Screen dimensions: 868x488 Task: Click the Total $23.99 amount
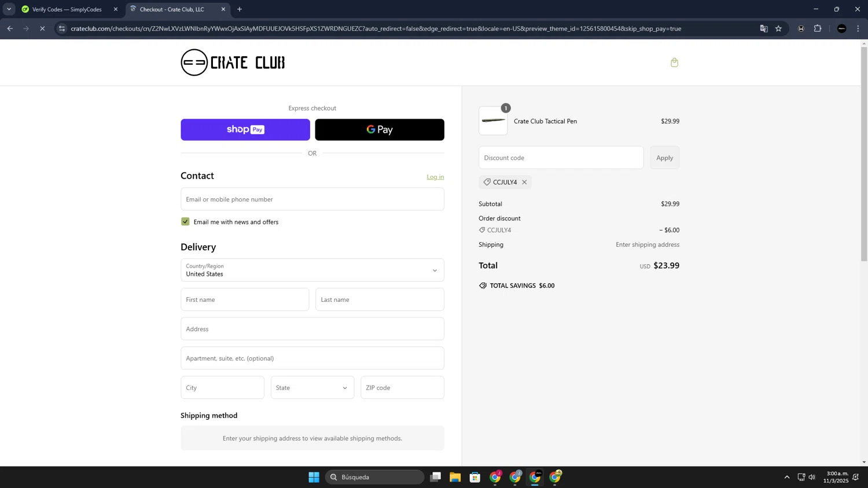[666, 265]
